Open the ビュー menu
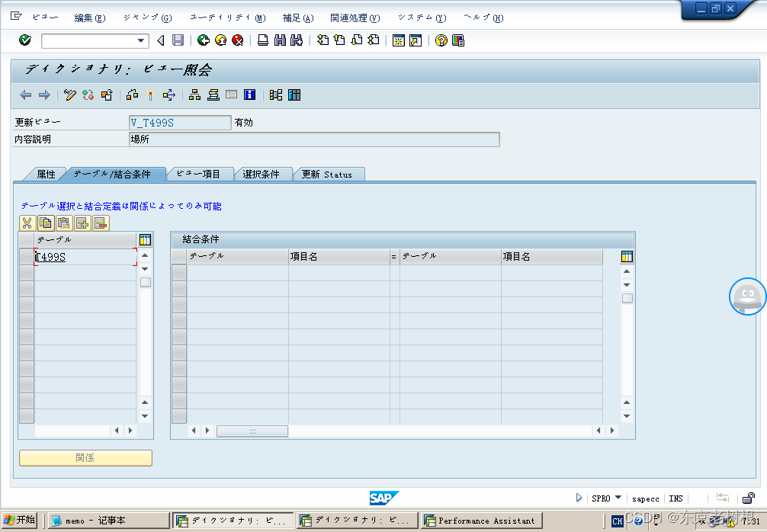767x532 pixels. tap(46, 18)
